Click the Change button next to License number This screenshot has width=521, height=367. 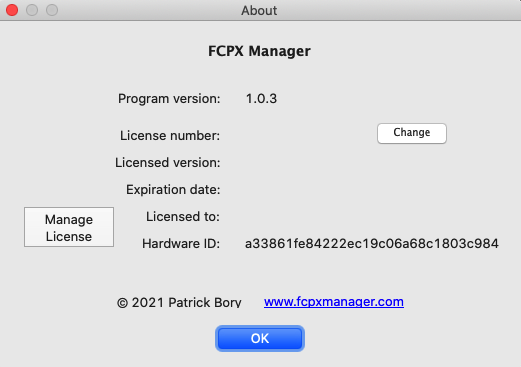pyautogui.click(x=412, y=133)
